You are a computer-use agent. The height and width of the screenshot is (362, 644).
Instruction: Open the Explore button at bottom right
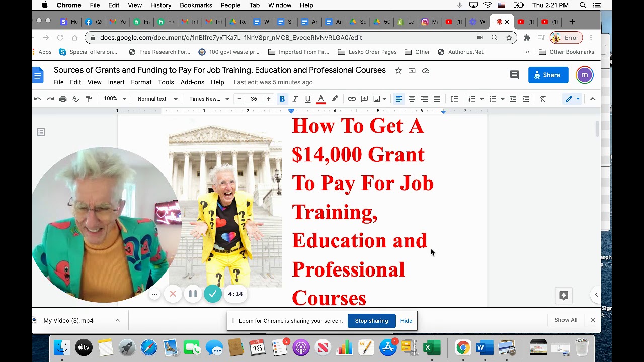563,296
